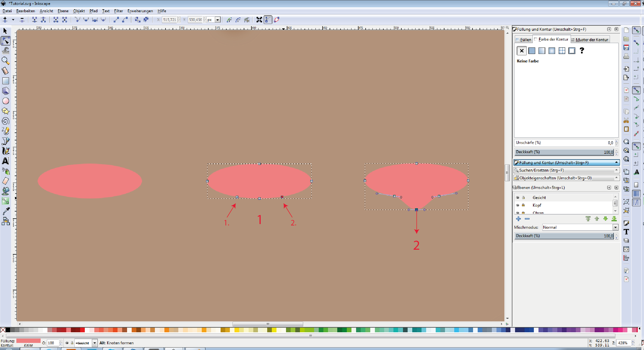Select the Rectangle tool
The width and height of the screenshot is (644, 350).
click(5, 81)
